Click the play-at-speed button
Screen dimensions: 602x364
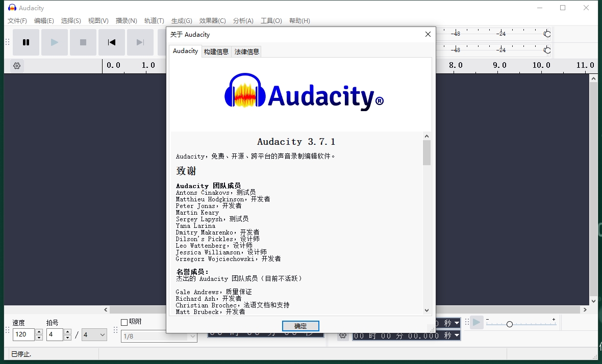tap(476, 322)
